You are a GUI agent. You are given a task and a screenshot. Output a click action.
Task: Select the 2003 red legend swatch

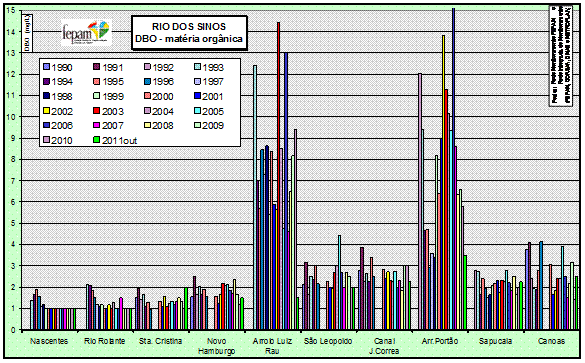click(x=96, y=111)
